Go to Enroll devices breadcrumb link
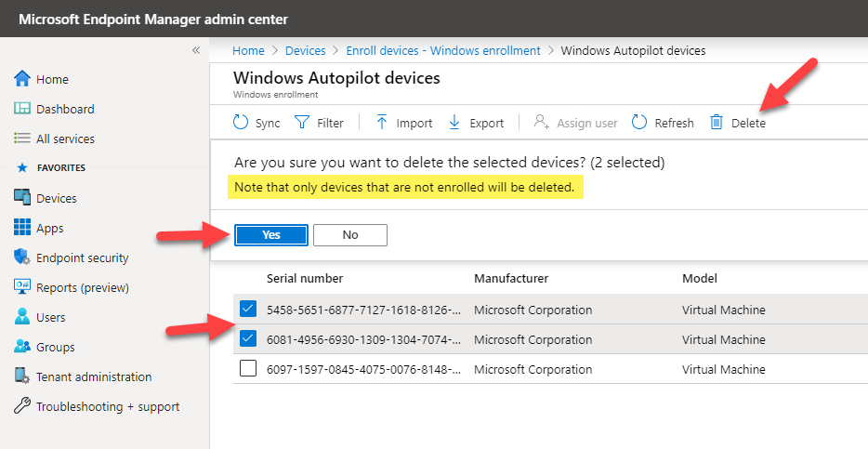This screenshot has width=868, height=449. (x=442, y=50)
